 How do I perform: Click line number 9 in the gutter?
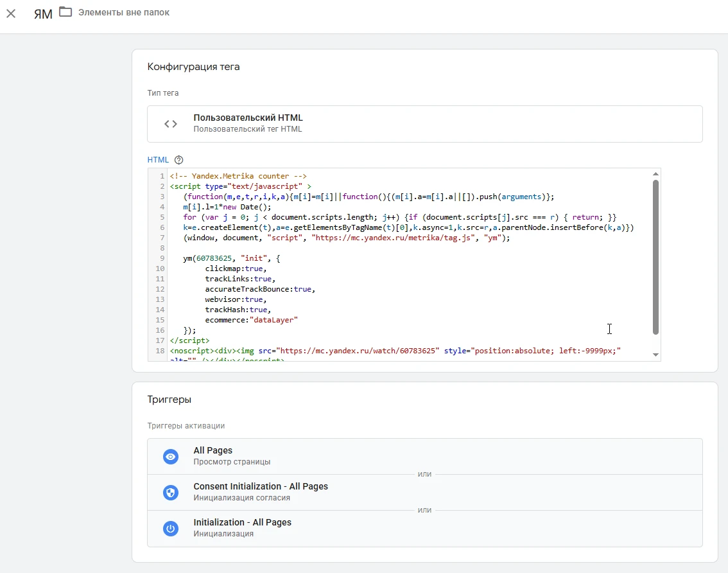click(x=162, y=258)
